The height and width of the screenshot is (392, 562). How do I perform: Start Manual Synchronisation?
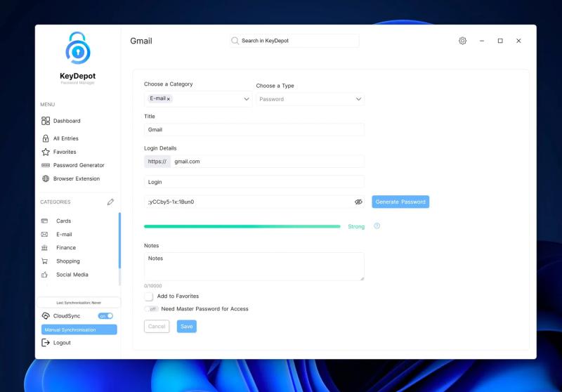(x=79, y=329)
